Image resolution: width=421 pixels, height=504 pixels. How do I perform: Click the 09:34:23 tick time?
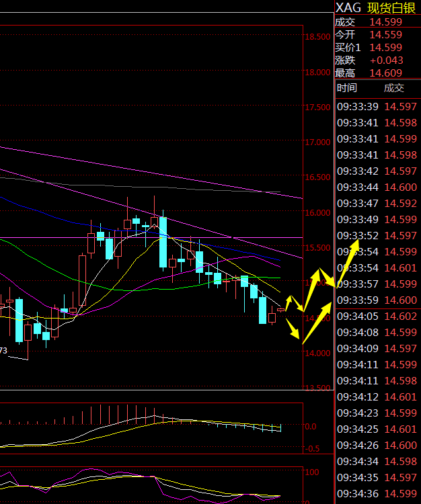pyautogui.click(x=358, y=413)
